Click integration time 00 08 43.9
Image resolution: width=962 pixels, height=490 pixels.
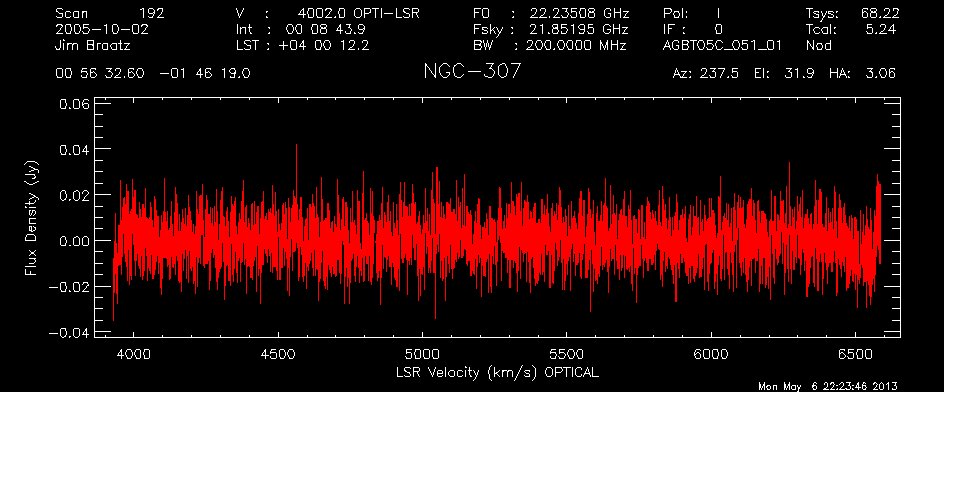[x=325, y=29]
